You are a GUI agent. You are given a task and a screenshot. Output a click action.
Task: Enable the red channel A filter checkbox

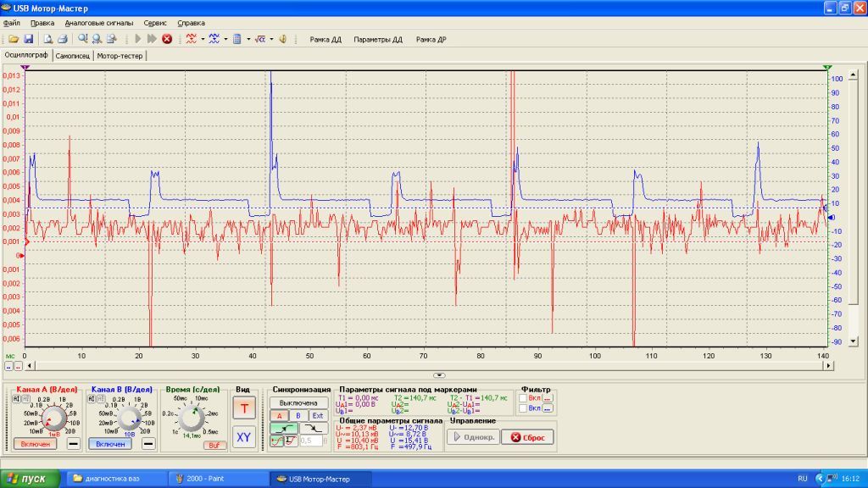522,398
